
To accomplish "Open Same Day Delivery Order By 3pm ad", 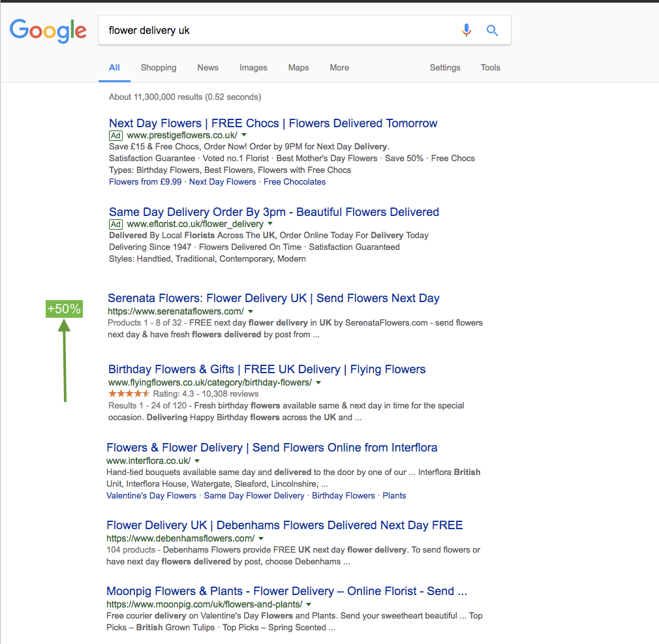I will point(274,212).
